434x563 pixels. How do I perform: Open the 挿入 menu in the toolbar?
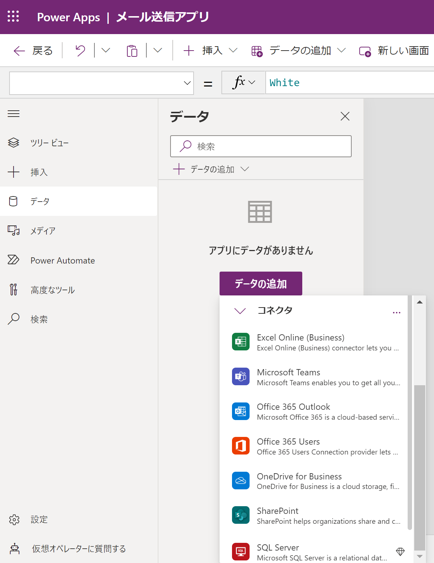(x=210, y=51)
